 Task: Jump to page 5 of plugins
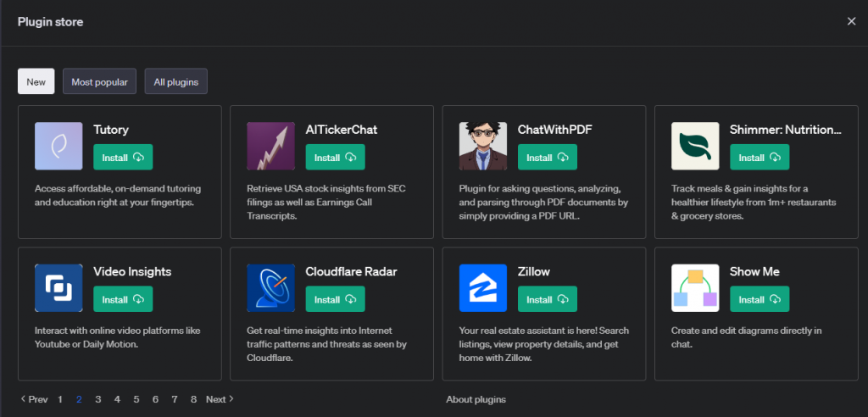pyautogui.click(x=136, y=399)
